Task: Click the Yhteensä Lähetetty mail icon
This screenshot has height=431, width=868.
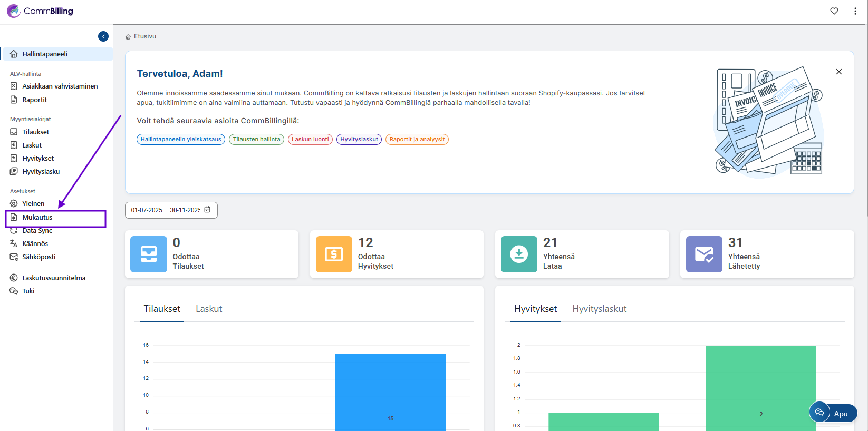Action: coord(704,254)
